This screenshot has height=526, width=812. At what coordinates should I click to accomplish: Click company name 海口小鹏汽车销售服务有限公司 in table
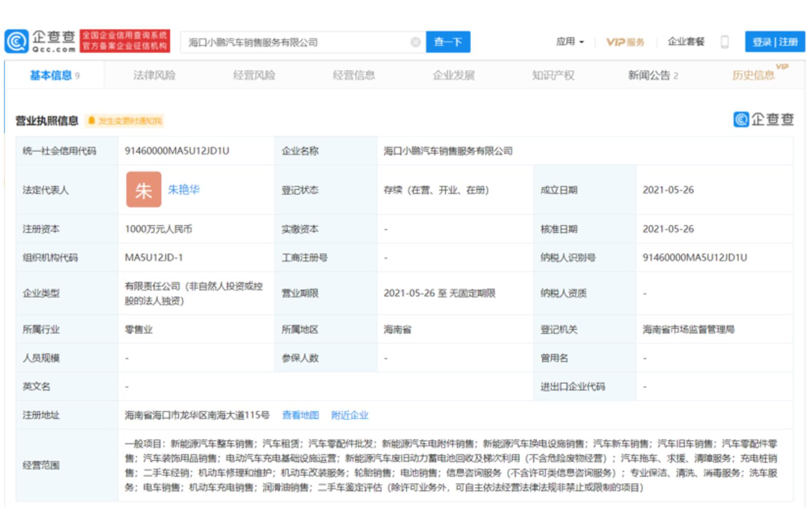[448, 151]
